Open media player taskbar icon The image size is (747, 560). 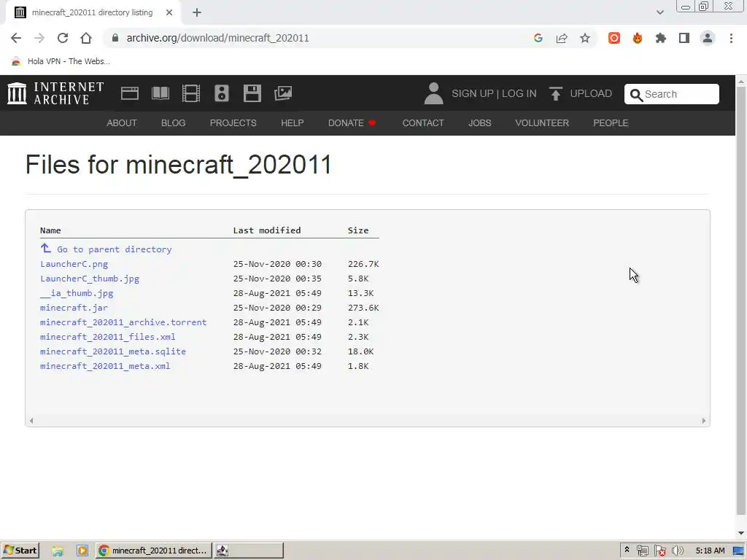82,551
